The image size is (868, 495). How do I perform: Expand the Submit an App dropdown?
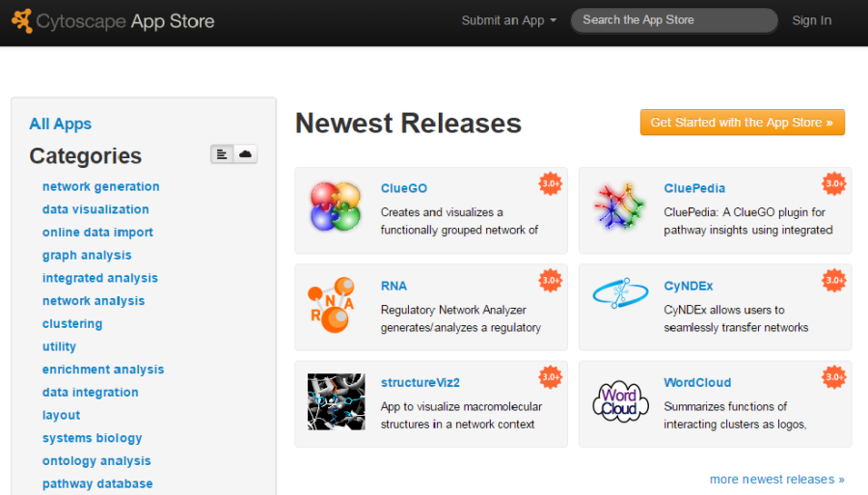tap(508, 20)
